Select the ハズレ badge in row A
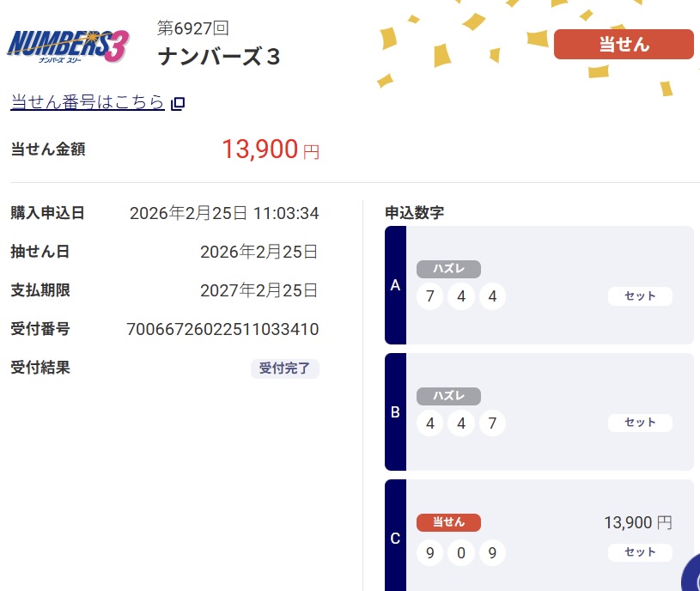This screenshot has height=591, width=700. coord(448,269)
